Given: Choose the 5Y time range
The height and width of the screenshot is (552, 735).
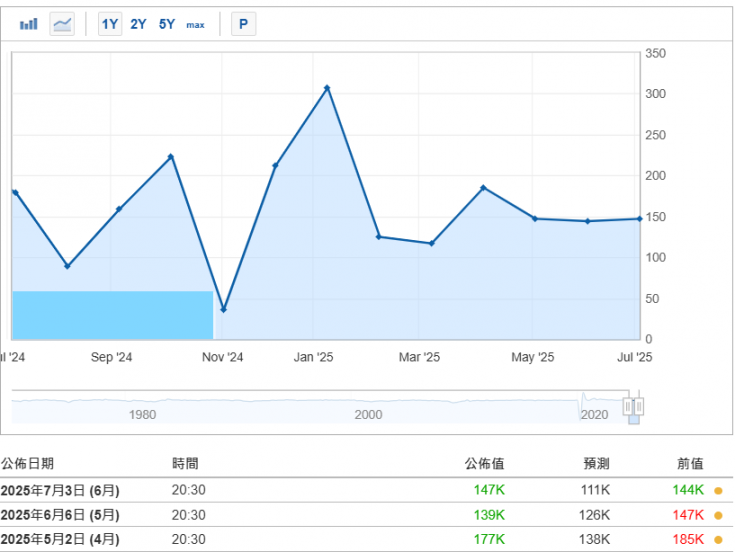Looking at the screenshot, I should 166,24.
